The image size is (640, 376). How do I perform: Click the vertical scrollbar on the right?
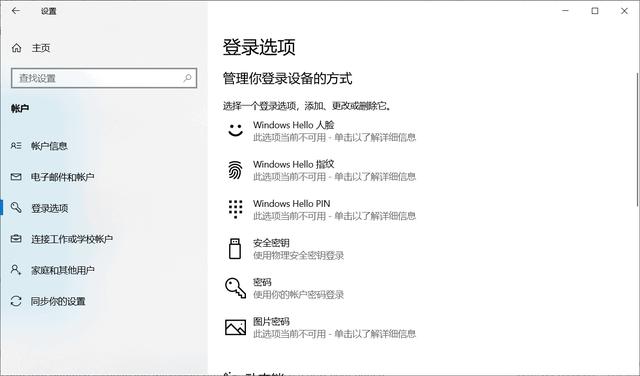(638, 139)
